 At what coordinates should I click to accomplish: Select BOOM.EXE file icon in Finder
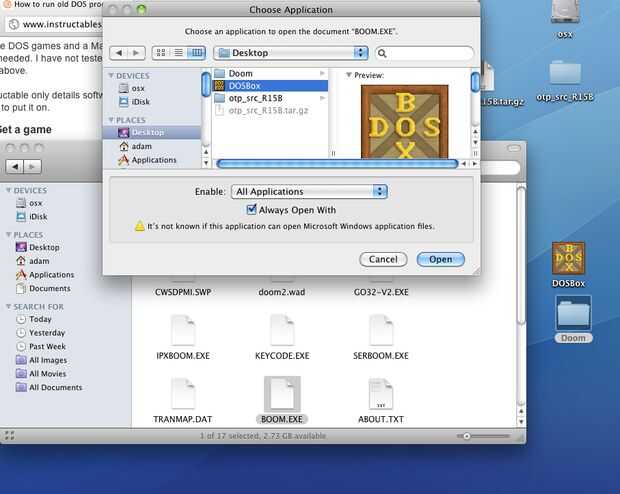282,394
